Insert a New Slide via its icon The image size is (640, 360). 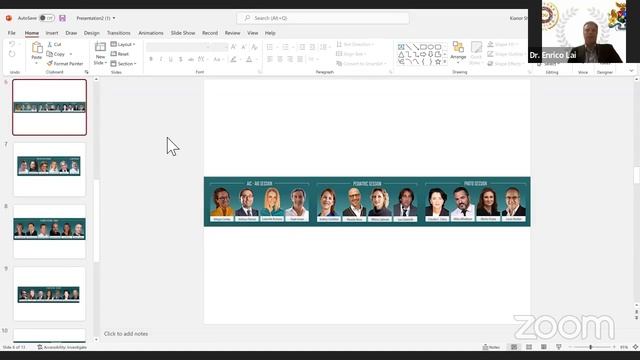(x=100, y=47)
